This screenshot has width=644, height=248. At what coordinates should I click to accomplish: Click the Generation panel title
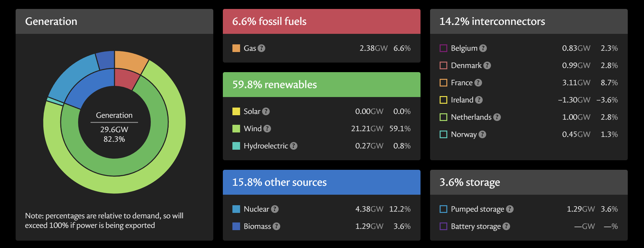coord(51,21)
